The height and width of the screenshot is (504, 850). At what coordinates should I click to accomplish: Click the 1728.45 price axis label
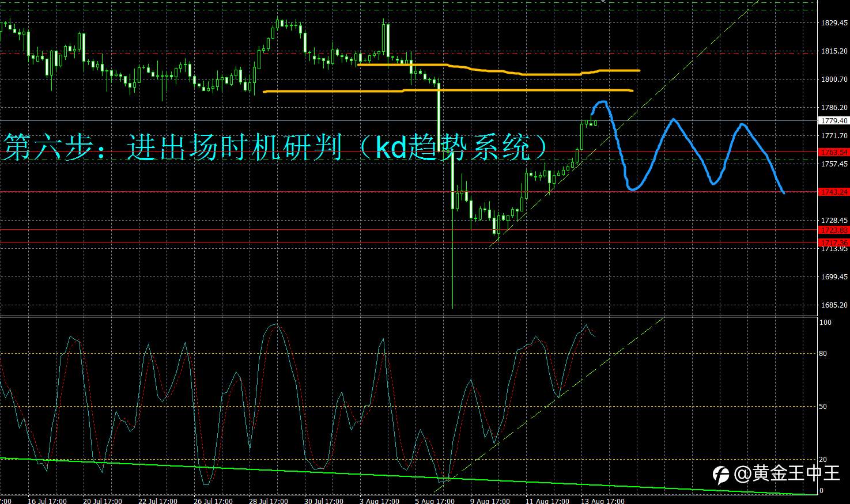tap(834, 221)
